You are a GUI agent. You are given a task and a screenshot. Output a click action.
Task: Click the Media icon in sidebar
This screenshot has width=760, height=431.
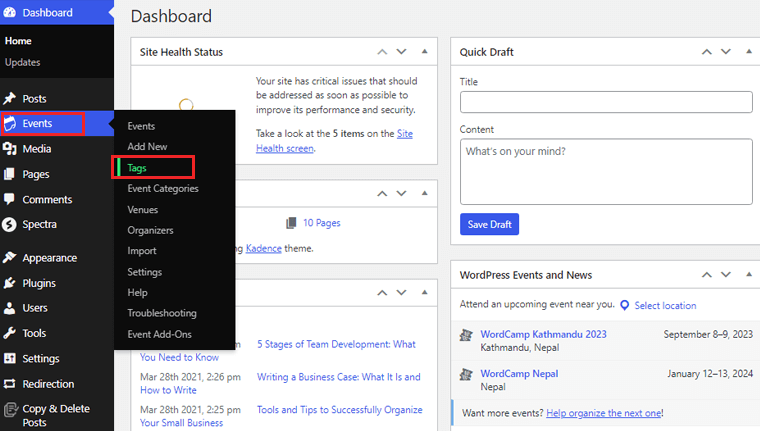pos(10,149)
